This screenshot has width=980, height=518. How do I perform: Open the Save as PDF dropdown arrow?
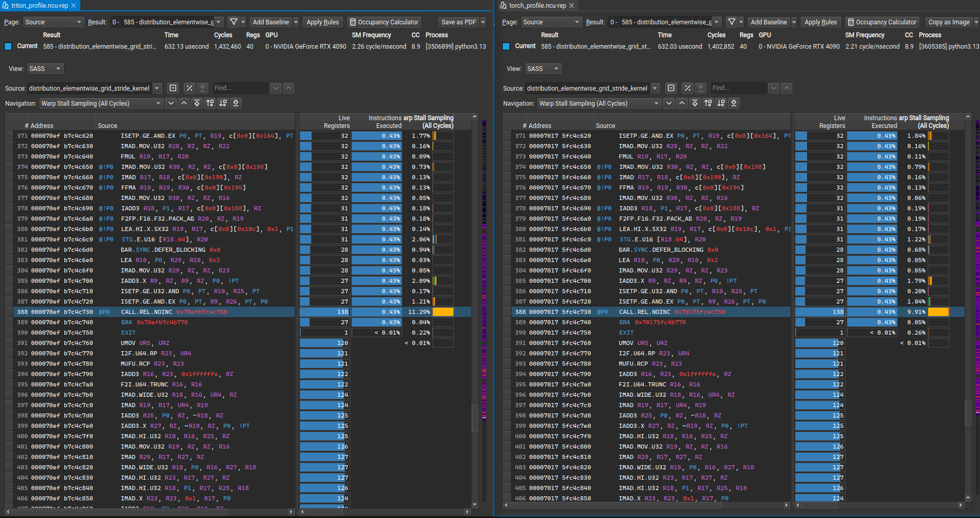(483, 22)
